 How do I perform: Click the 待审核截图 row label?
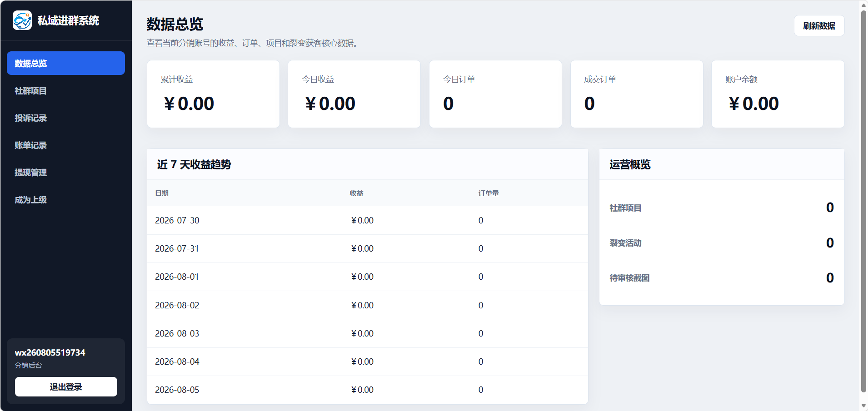[x=629, y=278]
